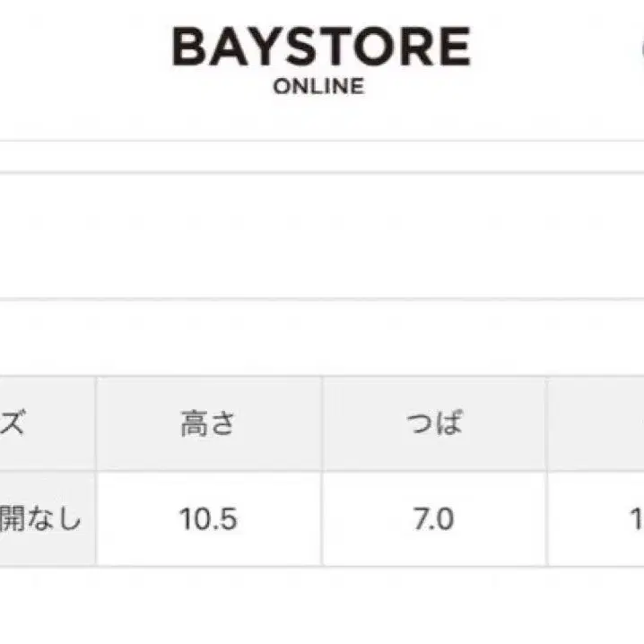Viewport: 644px width, 644px height.
Task: Click the 開なし row label cell
Action: pyautogui.click(x=48, y=518)
